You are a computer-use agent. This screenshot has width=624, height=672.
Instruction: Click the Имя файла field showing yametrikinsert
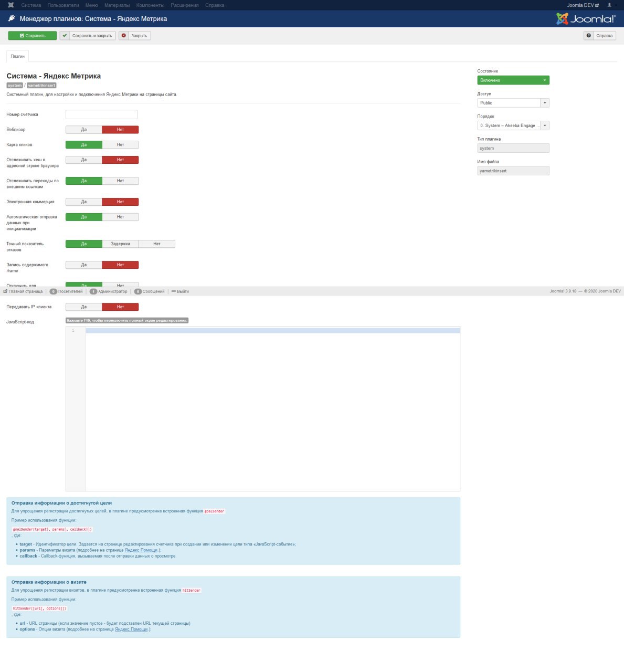(513, 171)
